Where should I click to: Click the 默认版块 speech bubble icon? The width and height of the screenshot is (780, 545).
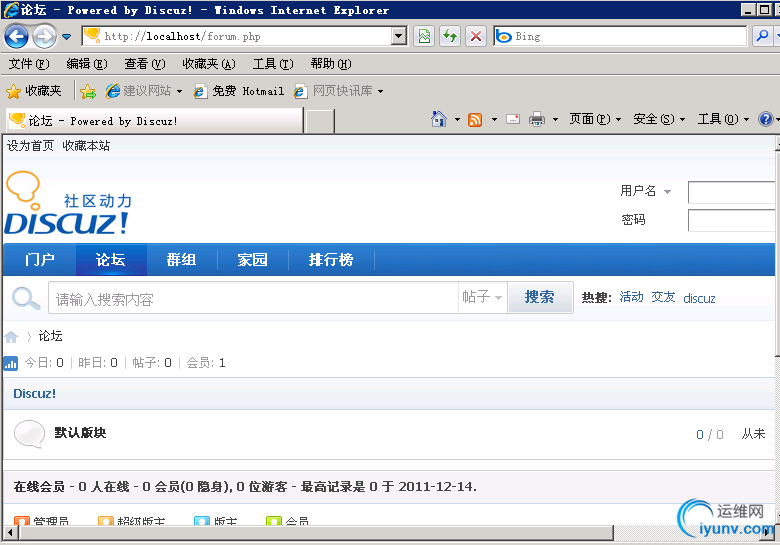coord(29,434)
